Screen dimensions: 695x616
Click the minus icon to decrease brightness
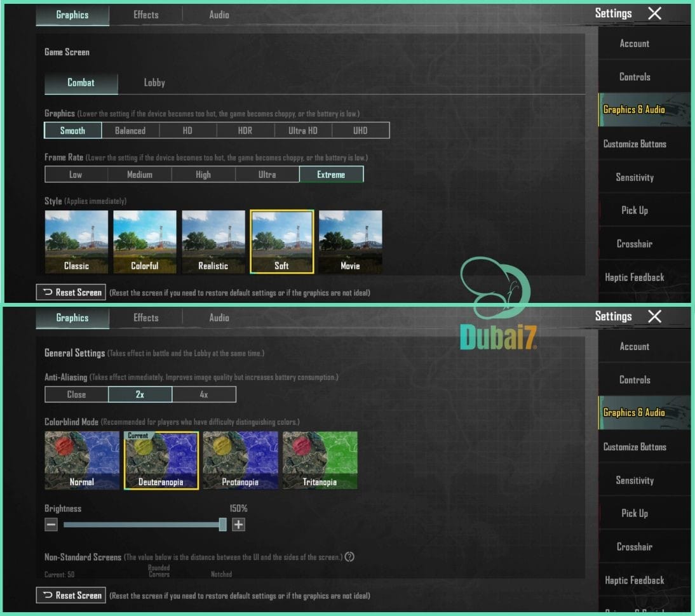(51, 525)
